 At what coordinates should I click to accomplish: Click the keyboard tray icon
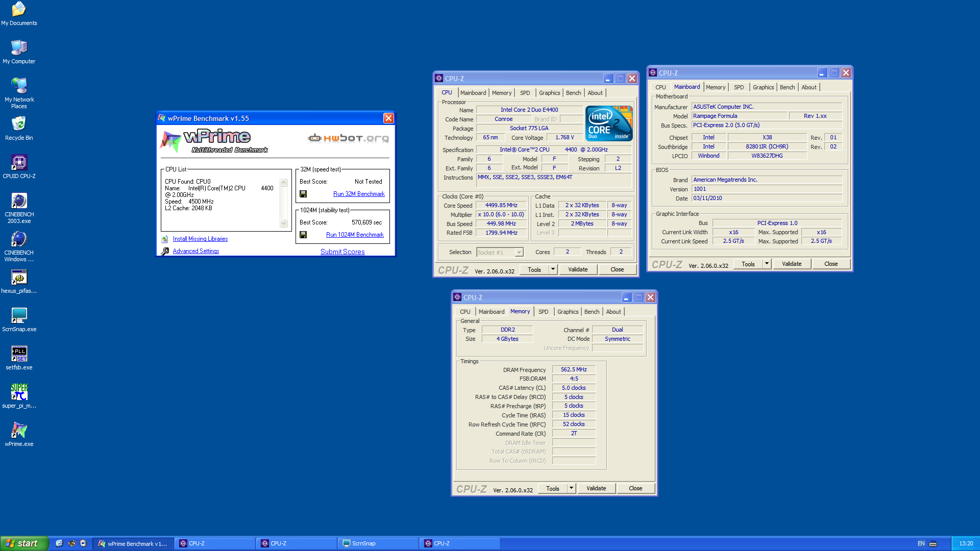click(933, 543)
